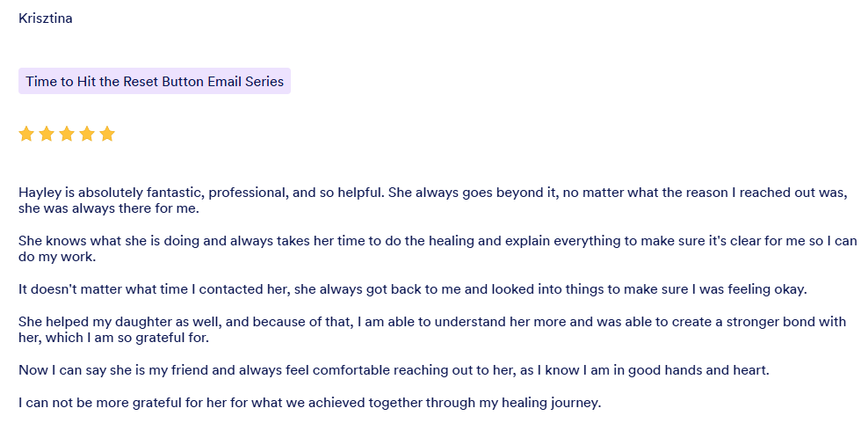
Task: Open the Time to Hit the Reset Button tag
Action: point(155,82)
